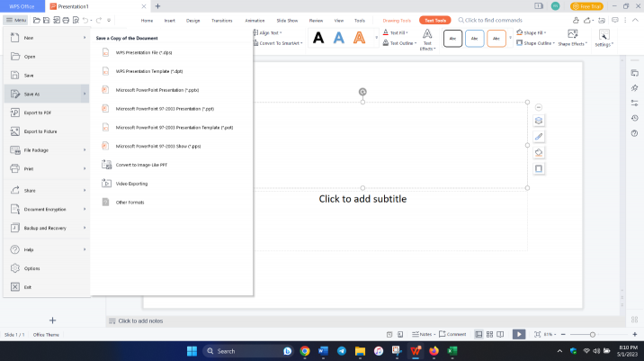
Task: Expand the Share submenu
Action: [85, 190]
